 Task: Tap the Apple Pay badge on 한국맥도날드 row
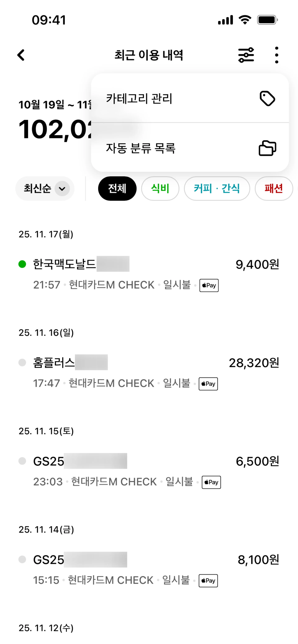click(209, 285)
